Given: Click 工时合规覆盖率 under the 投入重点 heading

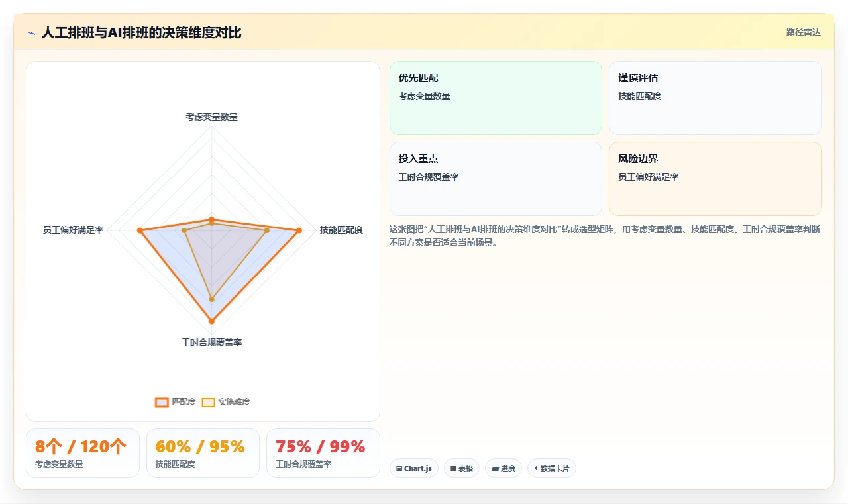Looking at the screenshot, I should (429, 177).
